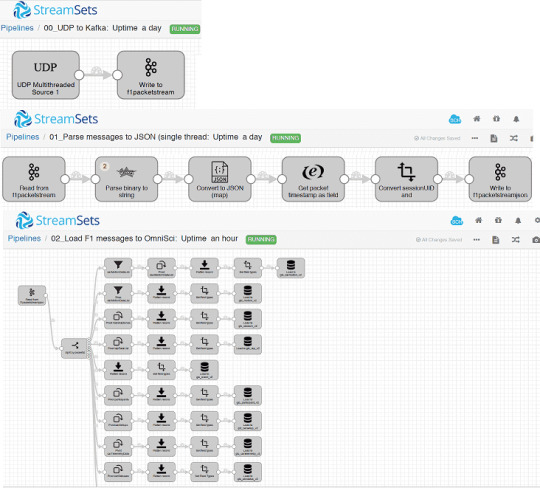The height and width of the screenshot is (488, 540).
Task: Click the "00_UDP to Kafka" pipeline title
Action: (76, 28)
